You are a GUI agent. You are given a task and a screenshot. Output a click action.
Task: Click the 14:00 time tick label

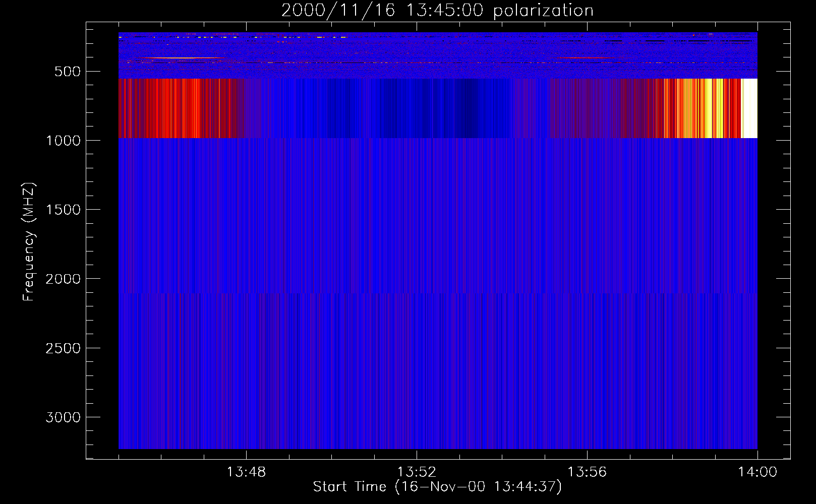click(757, 472)
